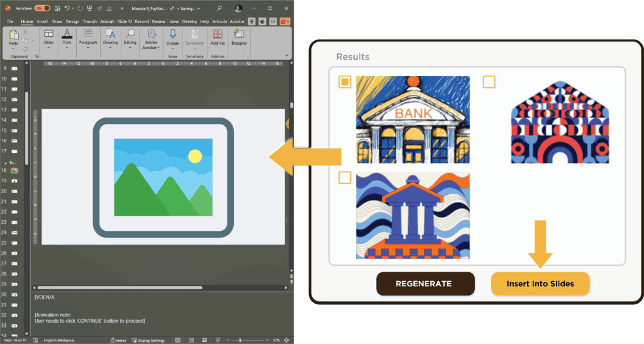Click the Format Painter icon
Image resolution: width=644 pixels, height=344 pixels.
(x=25, y=48)
